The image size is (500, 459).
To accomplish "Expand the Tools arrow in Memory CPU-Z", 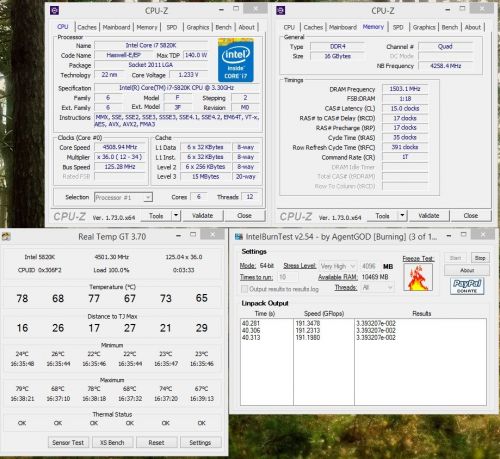I will 402,216.
